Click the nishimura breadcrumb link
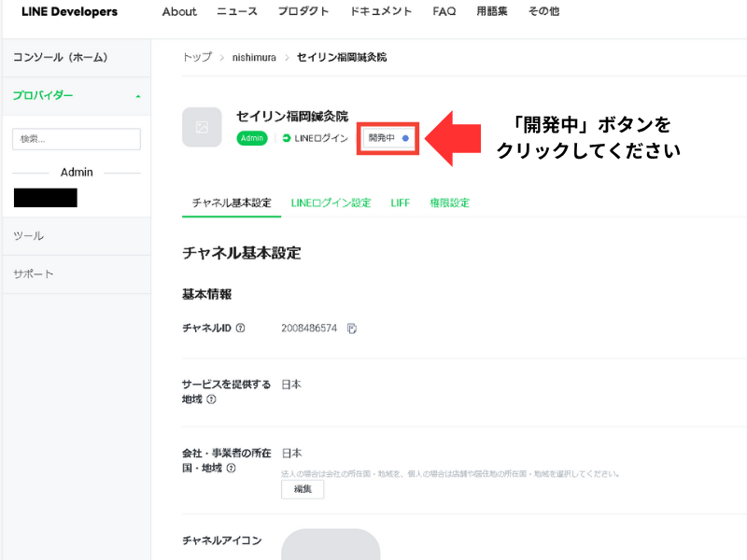The height and width of the screenshot is (560, 747). (x=254, y=58)
